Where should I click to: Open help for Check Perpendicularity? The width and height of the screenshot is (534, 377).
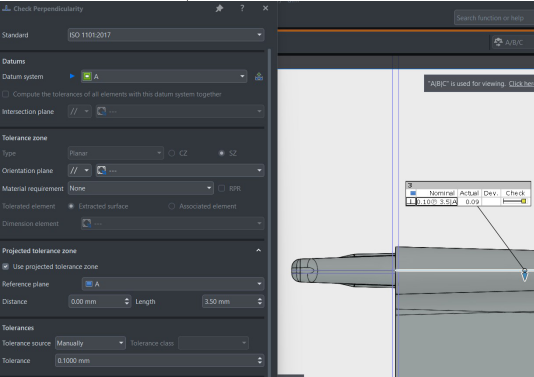pyautogui.click(x=242, y=8)
